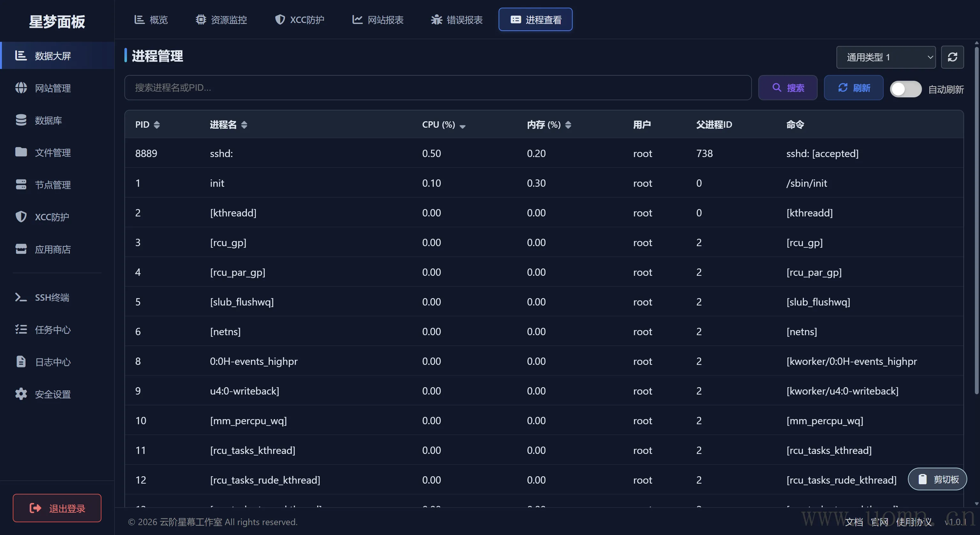Click the 安全设置 gear icon
This screenshot has height=535, width=980.
21,394
